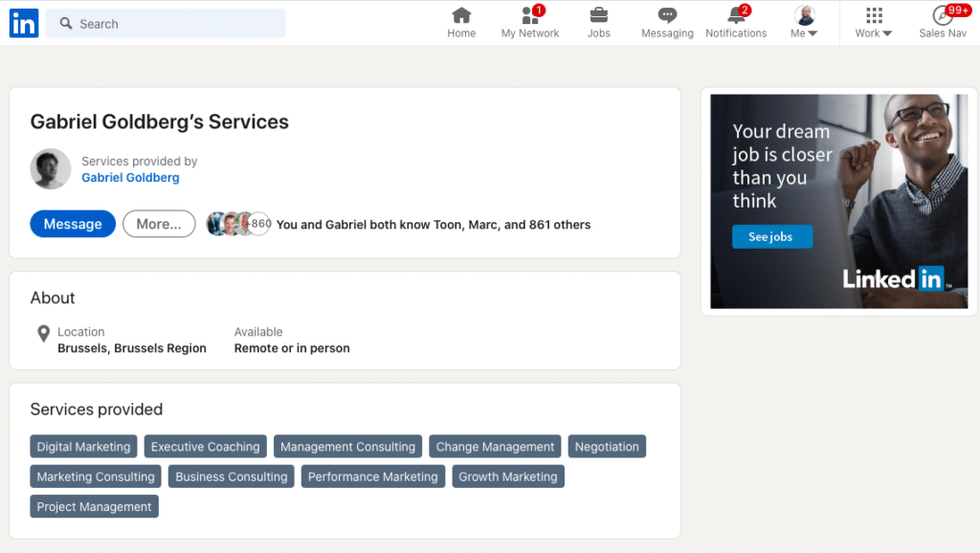Screen dimensions: 980x553
Task: Click the Message button
Action: coord(73,224)
